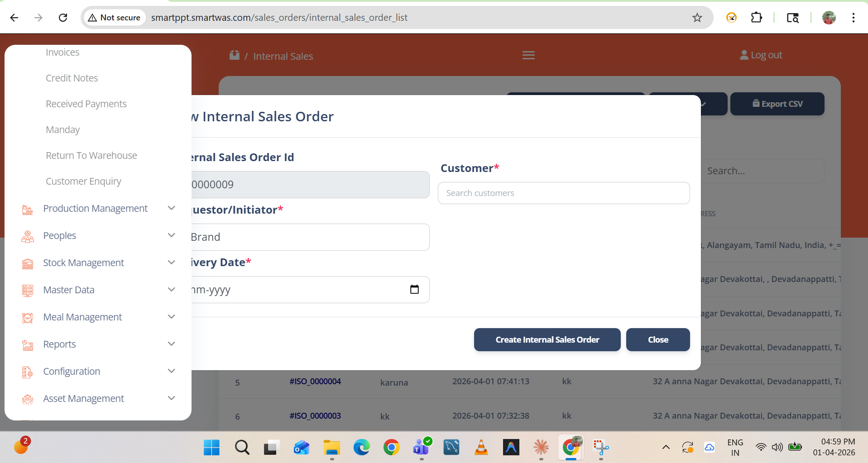The width and height of the screenshot is (868, 463).
Task: Click the ENG IN language indicator
Action: click(x=735, y=447)
